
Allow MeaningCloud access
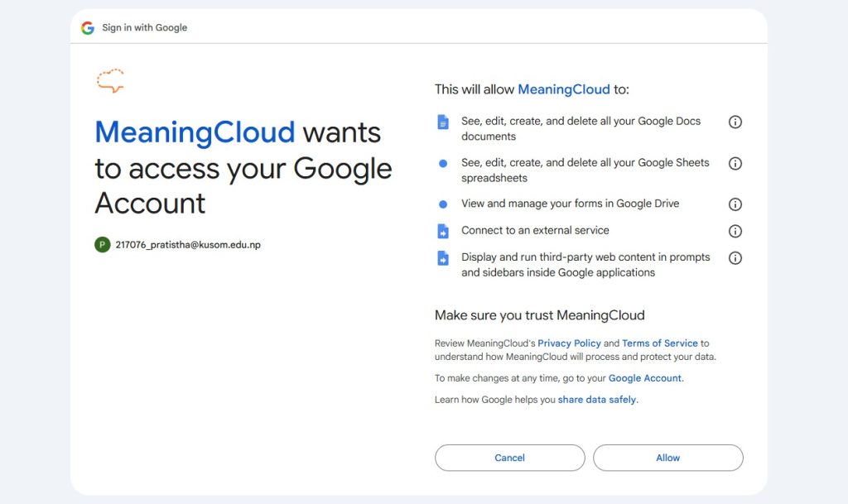(668, 458)
